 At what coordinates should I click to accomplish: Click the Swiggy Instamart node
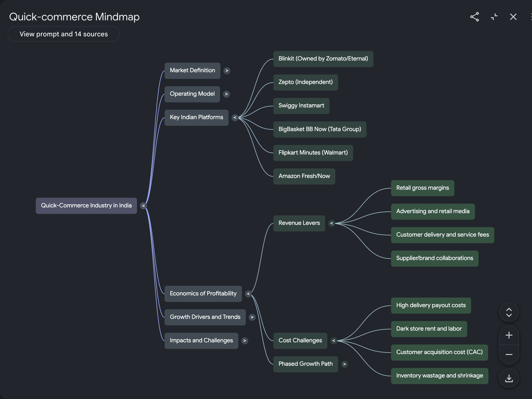pyautogui.click(x=301, y=106)
